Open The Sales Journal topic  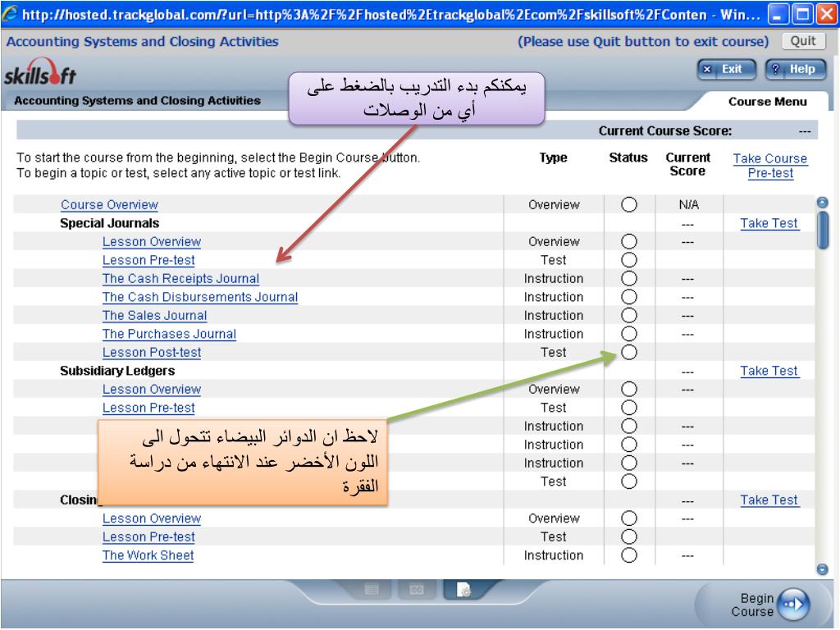154,316
